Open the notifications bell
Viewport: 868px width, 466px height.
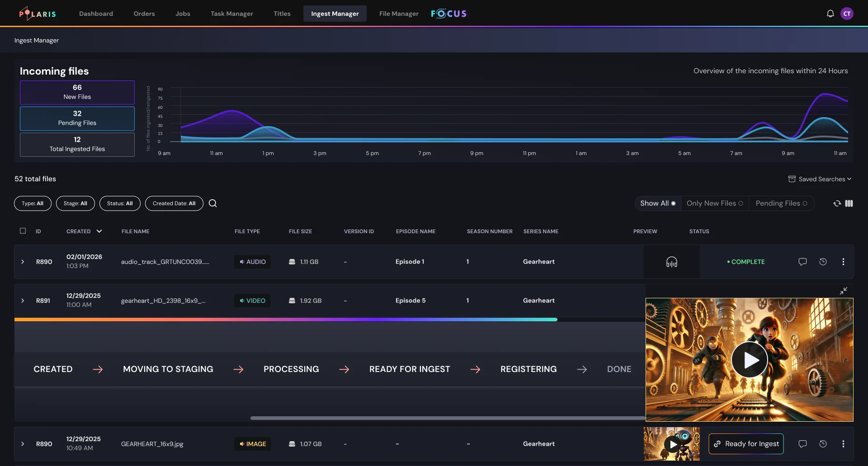[x=830, y=14]
